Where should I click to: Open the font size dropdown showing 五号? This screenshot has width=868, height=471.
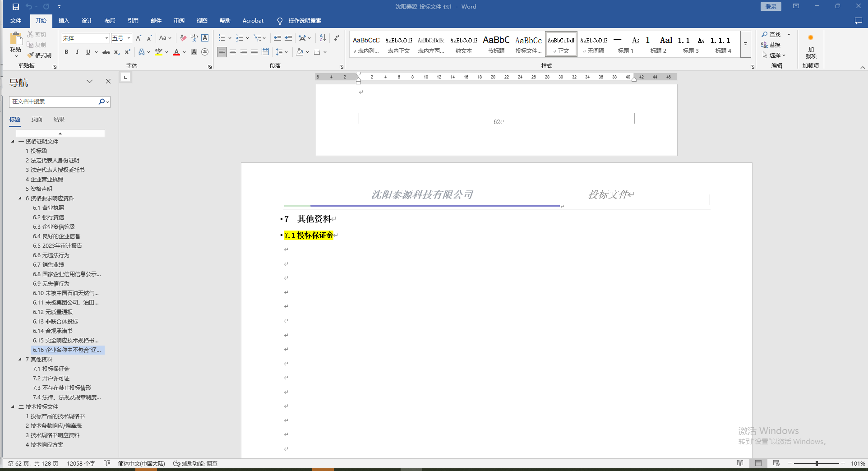coord(129,38)
